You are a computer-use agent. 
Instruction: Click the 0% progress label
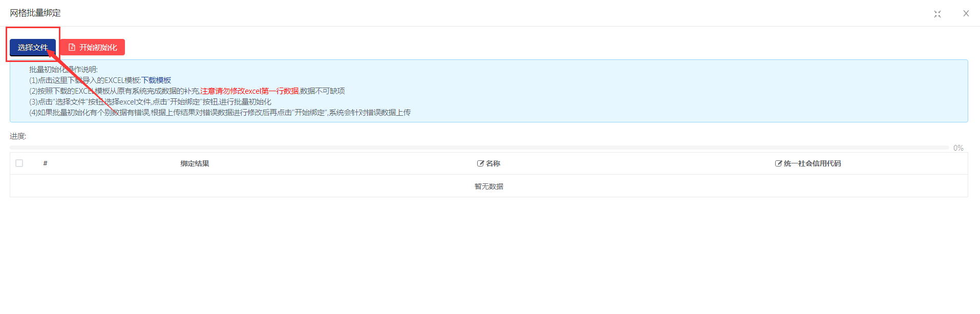click(958, 148)
